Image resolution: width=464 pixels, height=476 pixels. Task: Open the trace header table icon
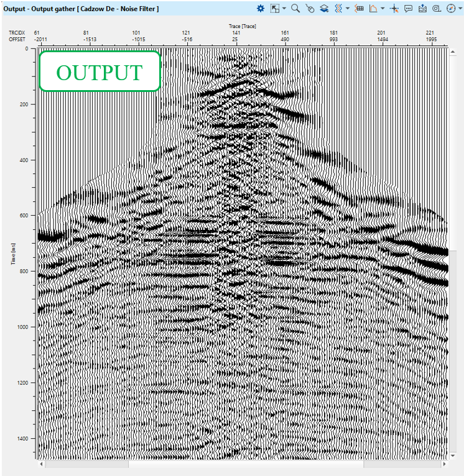click(359, 9)
